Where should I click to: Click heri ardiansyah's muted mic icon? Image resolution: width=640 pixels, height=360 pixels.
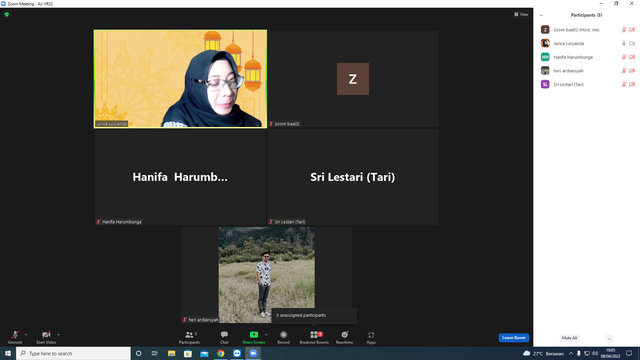click(624, 71)
